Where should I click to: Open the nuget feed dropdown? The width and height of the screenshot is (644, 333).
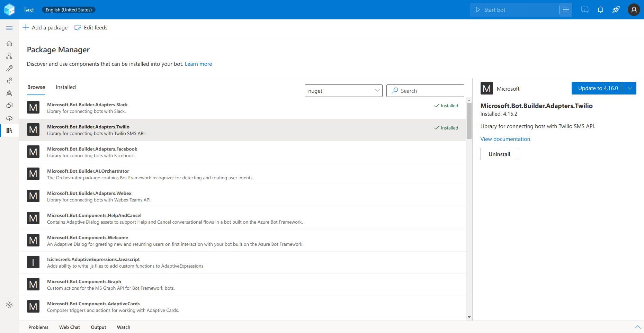coord(343,91)
